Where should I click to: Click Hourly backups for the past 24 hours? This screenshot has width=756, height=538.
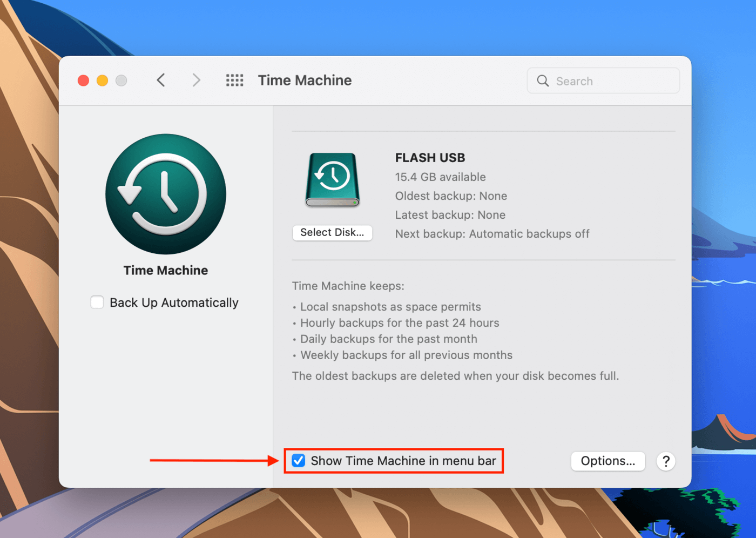(400, 323)
